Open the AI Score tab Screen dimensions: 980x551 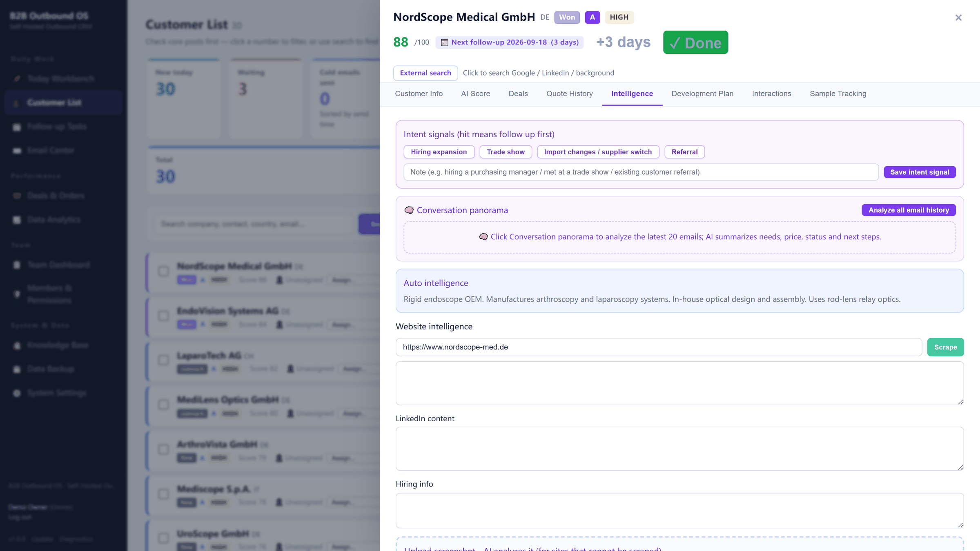[x=475, y=93]
